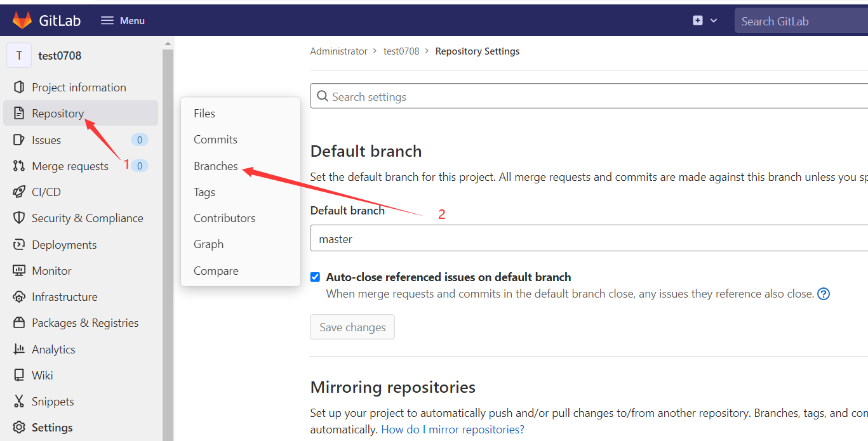Click the Repository Settings breadcrumb
Screen dimensions: 868x441
coord(477,51)
